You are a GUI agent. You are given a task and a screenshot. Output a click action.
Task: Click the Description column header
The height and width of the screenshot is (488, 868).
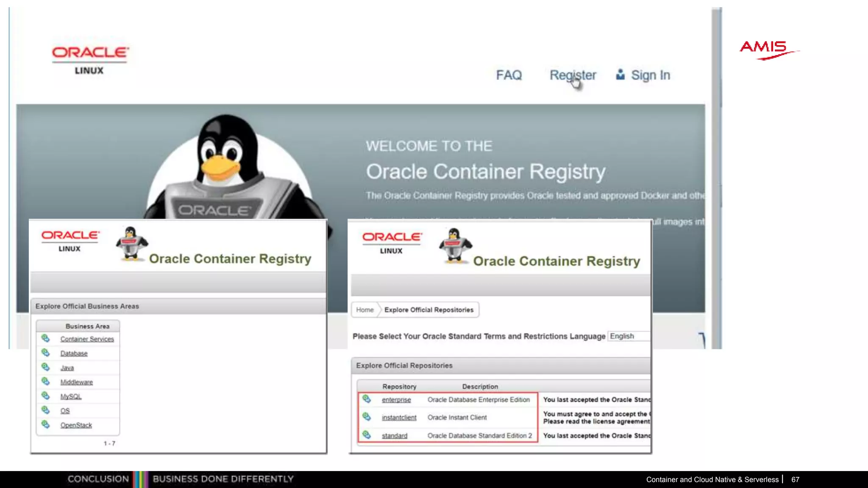pos(480,387)
